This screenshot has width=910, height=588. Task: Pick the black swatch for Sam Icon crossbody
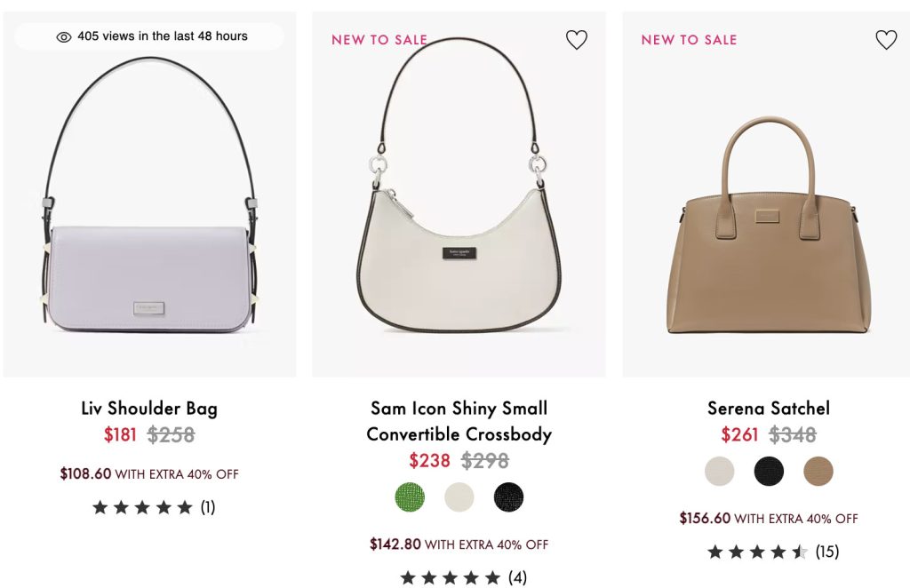click(509, 497)
